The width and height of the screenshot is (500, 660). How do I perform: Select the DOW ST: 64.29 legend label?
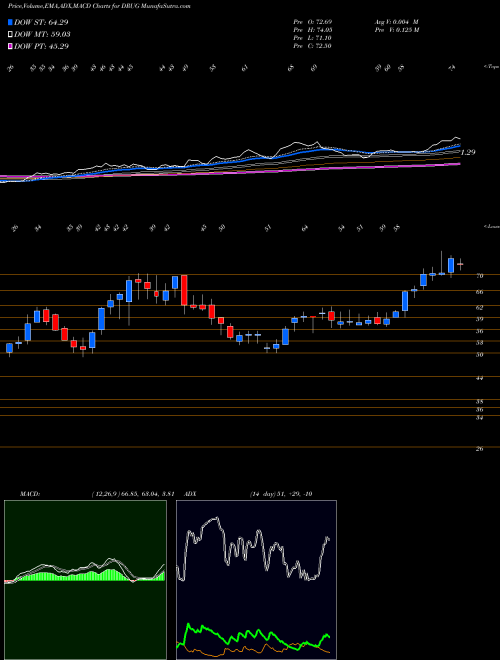point(41,22)
